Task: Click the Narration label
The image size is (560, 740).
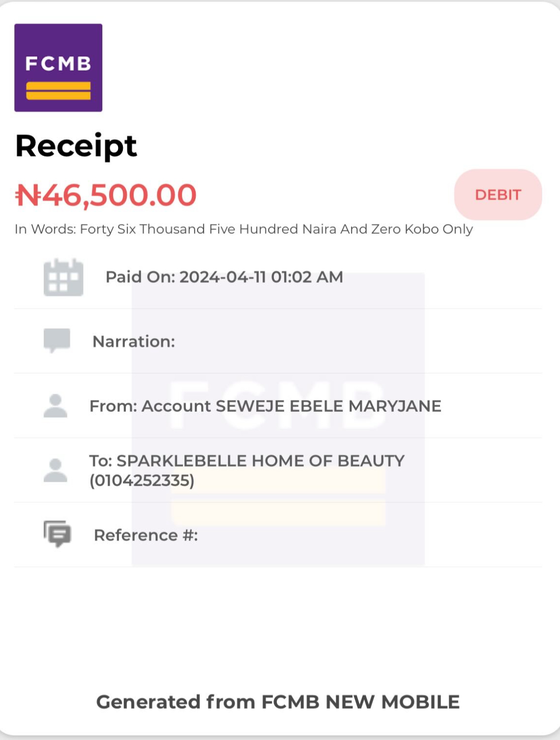Action: [x=134, y=341]
